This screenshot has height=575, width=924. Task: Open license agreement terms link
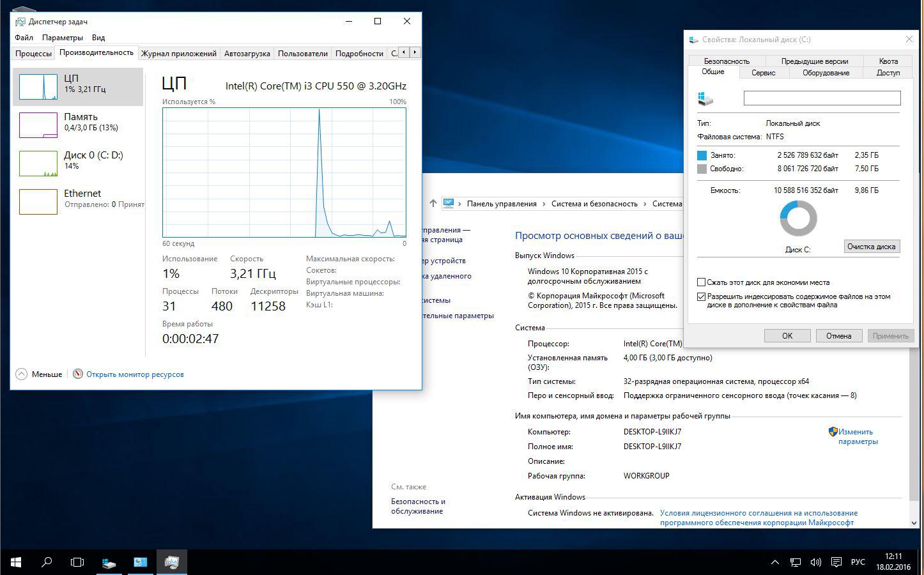point(758,517)
